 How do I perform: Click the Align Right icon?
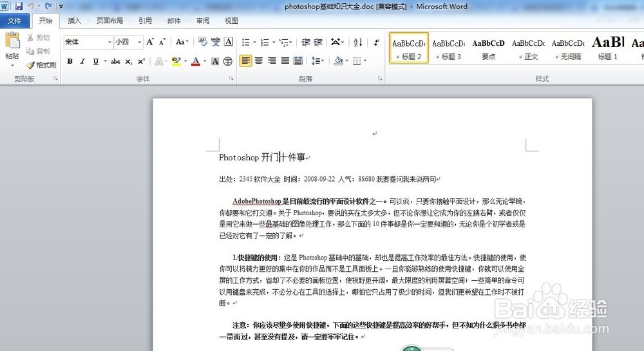click(272, 61)
